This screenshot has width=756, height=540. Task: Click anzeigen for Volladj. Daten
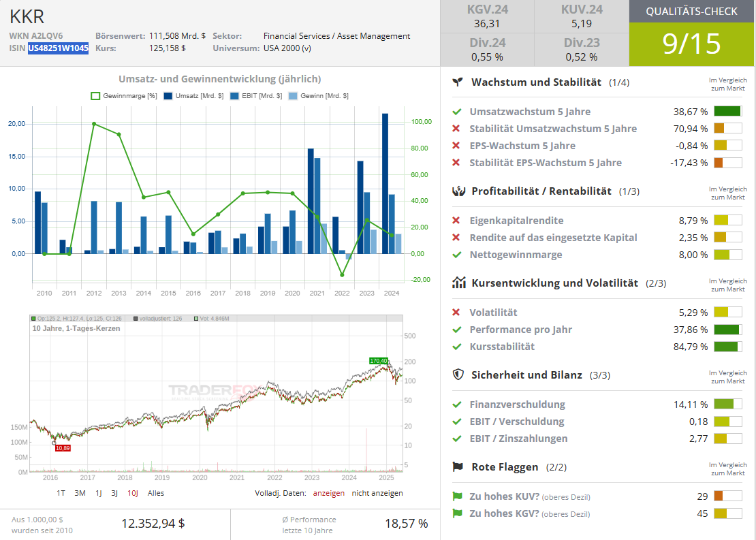pyautogui.click(x=329, y=493)
